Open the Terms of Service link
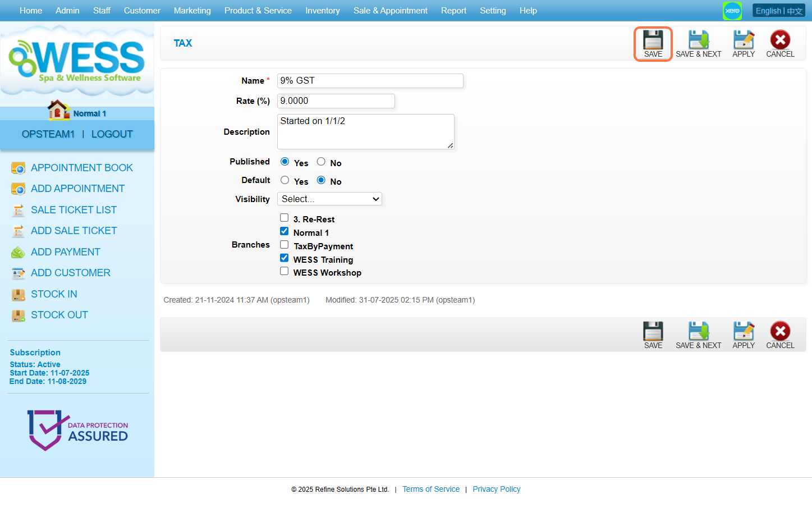The height and width of the screenshot is (512, 812). [x=430, y=489]
